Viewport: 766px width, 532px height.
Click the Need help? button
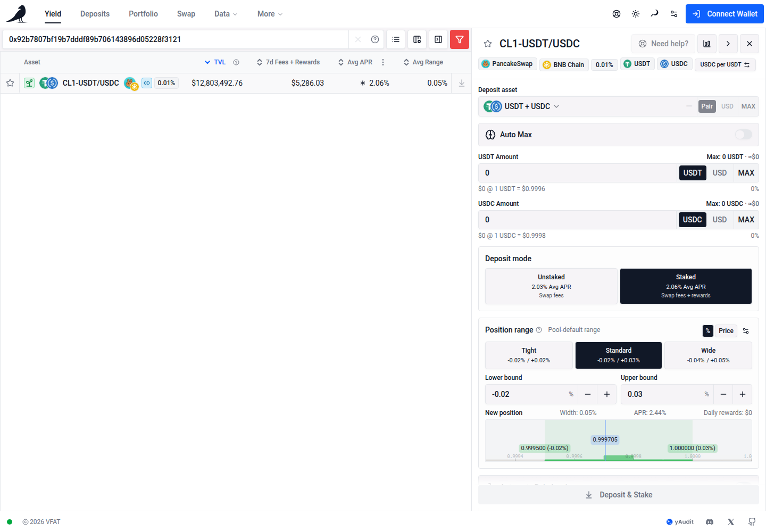pyautogui.click(x=663, y=44)
